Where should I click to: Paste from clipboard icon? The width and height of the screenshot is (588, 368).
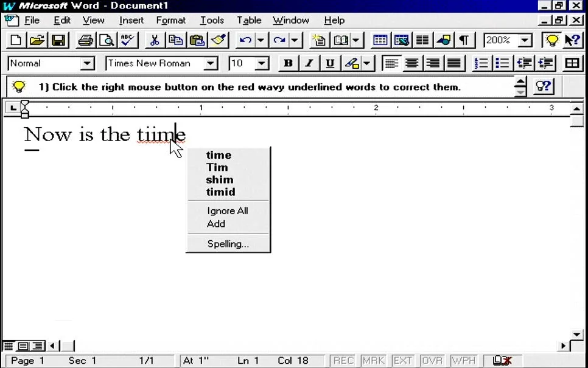point(197,41)
